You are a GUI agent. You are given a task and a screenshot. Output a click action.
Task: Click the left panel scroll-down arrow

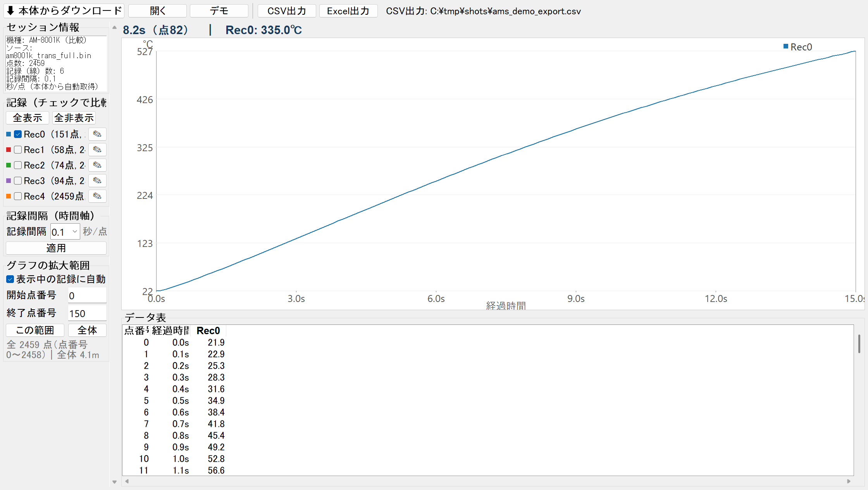pyautogui.click(x=114, y=482)
